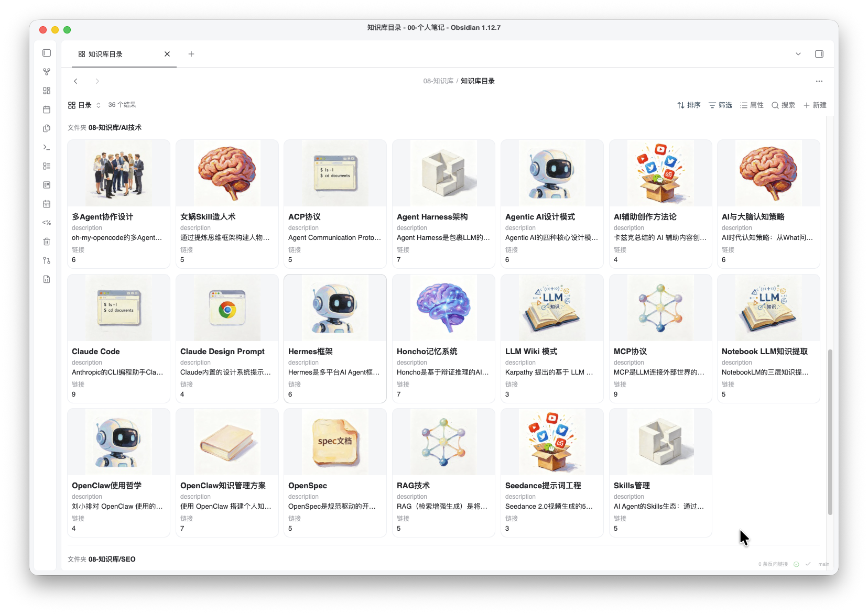Viewport: 868px width, 614px height.
Task: Open the command palette terminal icon
Action: [x=47, y=147]
